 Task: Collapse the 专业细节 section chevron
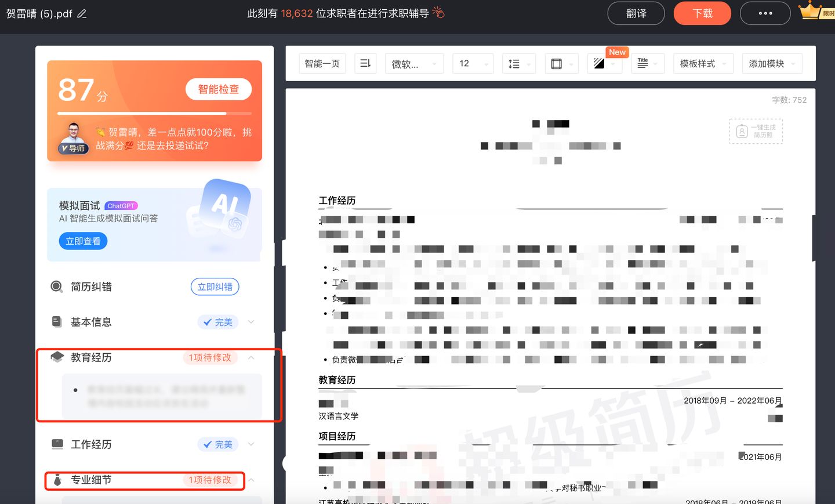(x=251, y=480)
